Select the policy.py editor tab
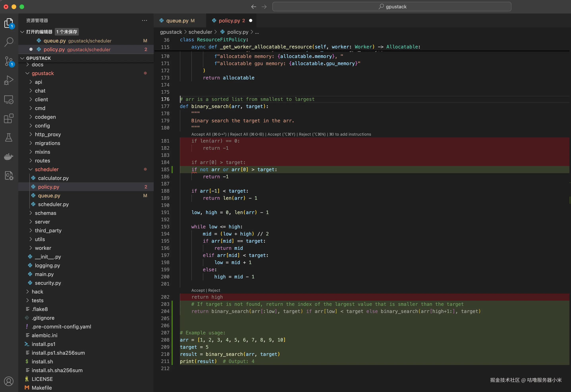Image resolution: width=571 pixels, height=392 pixels. tap(229, 21)
